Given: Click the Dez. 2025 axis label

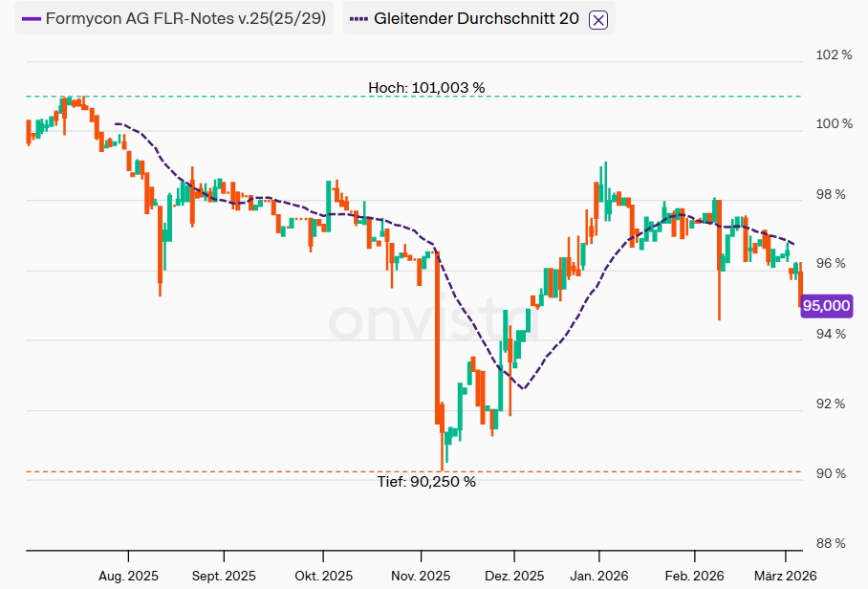Looking at the screenshot, I should (x=514, y=576).
